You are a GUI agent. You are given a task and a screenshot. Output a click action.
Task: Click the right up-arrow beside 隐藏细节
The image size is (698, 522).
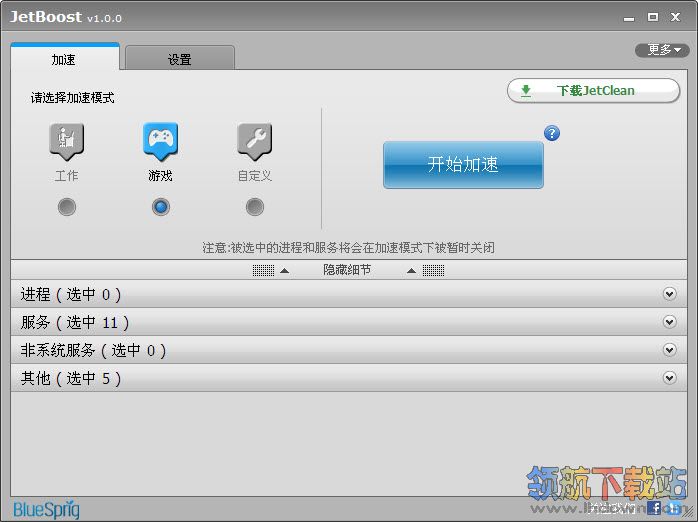pyautogui.click(x=412, y=271)
